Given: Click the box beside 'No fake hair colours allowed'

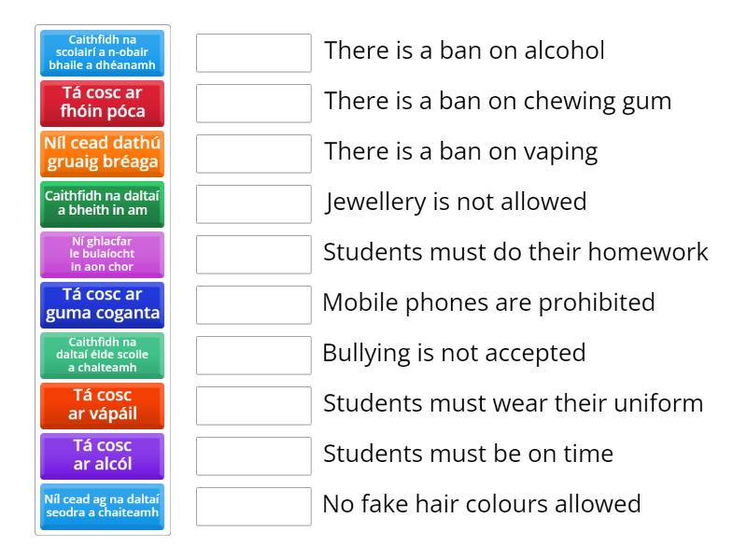Looking at the screenshot, I should point(253,507).
